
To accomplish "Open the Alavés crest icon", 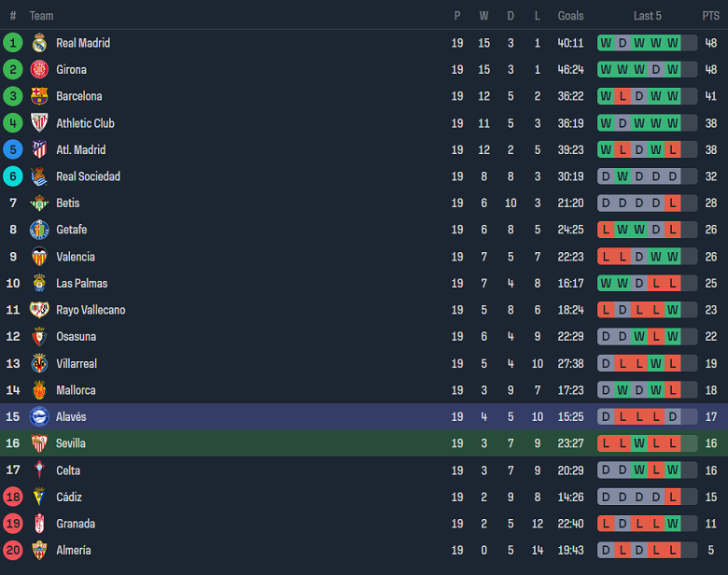I will click(39, 416).
